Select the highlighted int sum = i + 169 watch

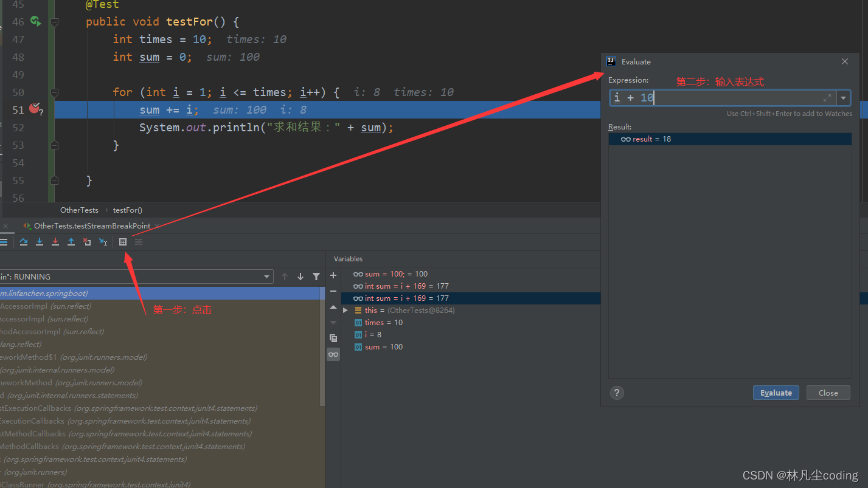tap(471, 298)
